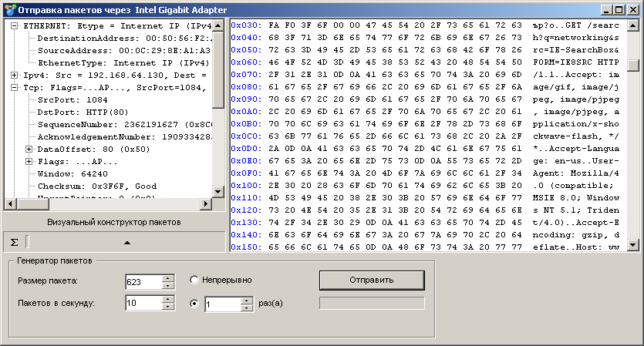Click the send progress bar

(372, 304)
